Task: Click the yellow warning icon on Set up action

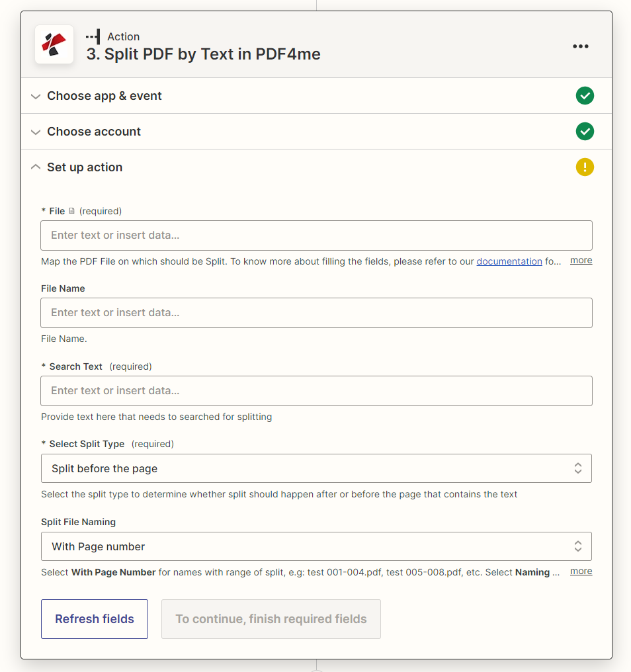Action: tap(585, 167)
